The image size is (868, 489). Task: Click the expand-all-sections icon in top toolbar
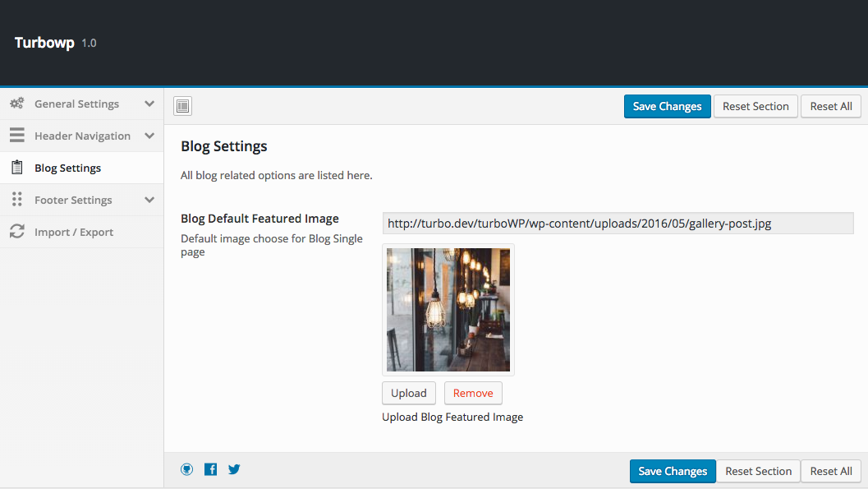(x=182, y=106)
